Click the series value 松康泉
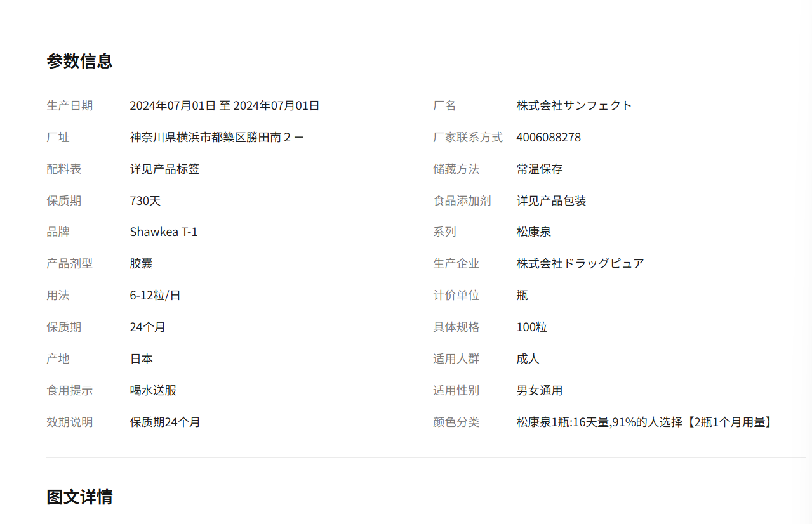 pos(534,232)
